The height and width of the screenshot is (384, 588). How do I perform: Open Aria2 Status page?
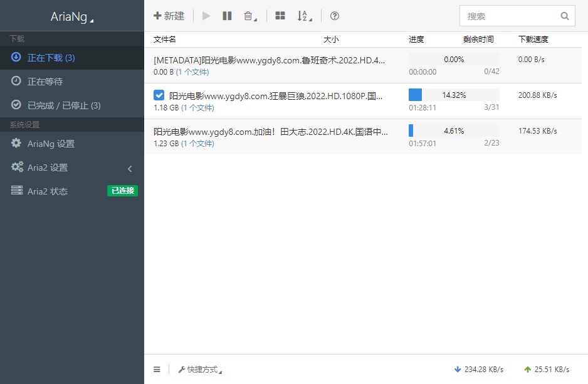[x=72, y=191]
